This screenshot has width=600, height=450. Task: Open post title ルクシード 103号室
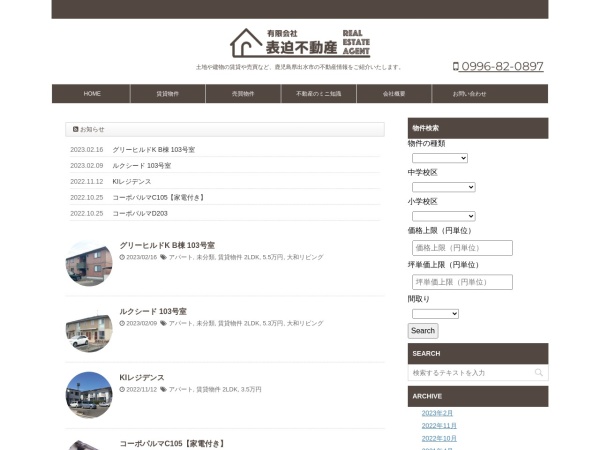[153, 311]
